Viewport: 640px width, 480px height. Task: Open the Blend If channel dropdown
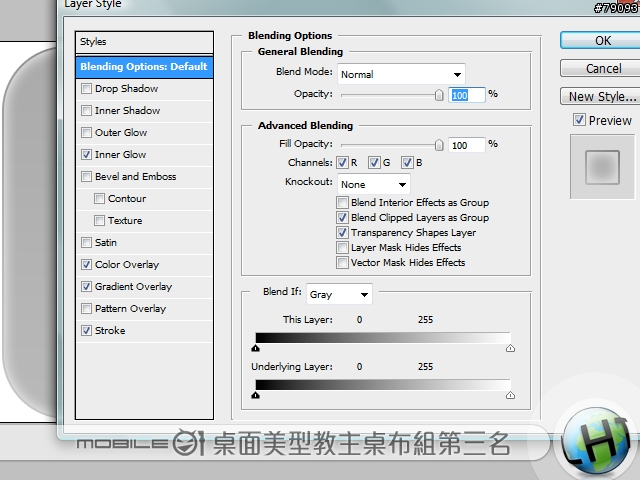339,294
